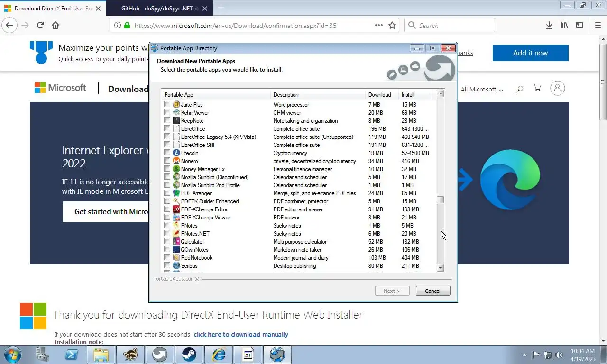Click here to download manually link

241,334
